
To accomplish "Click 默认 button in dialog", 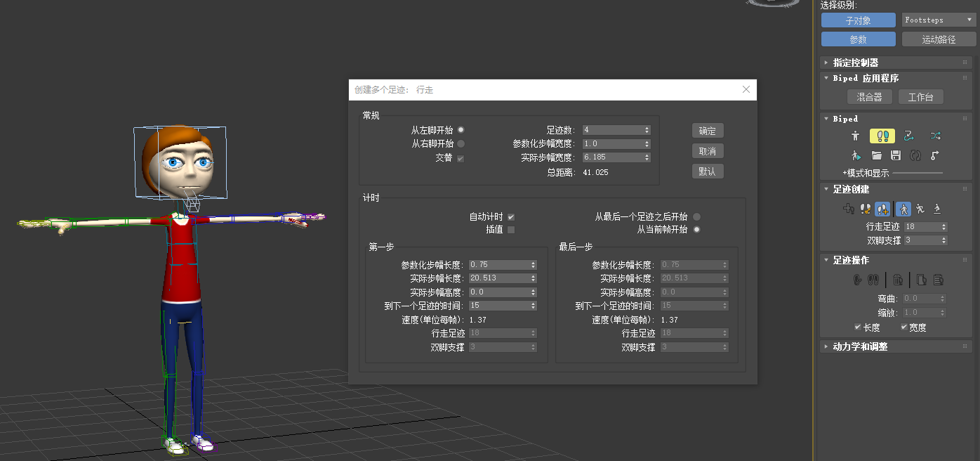I will point(708,171).
